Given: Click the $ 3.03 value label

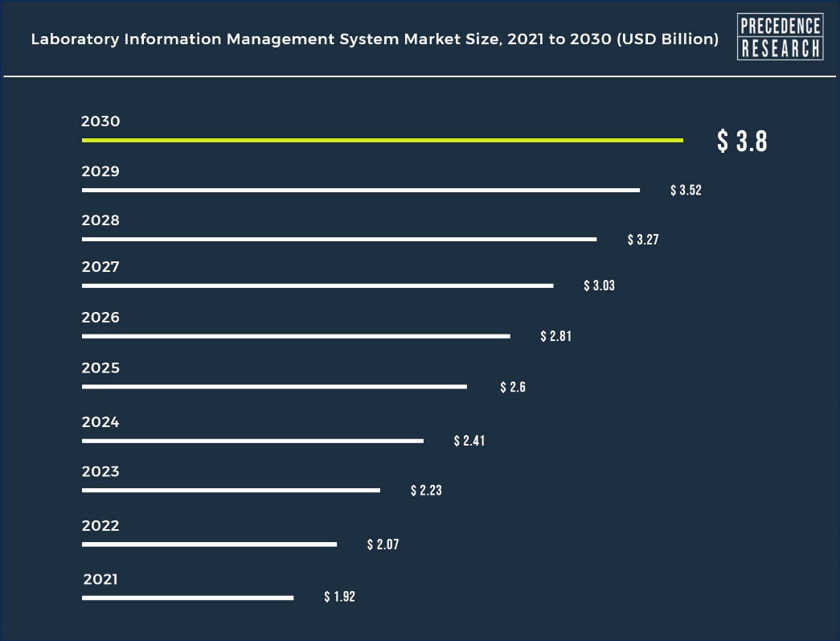Looking at the screenshot, I should tap(599, 286).
